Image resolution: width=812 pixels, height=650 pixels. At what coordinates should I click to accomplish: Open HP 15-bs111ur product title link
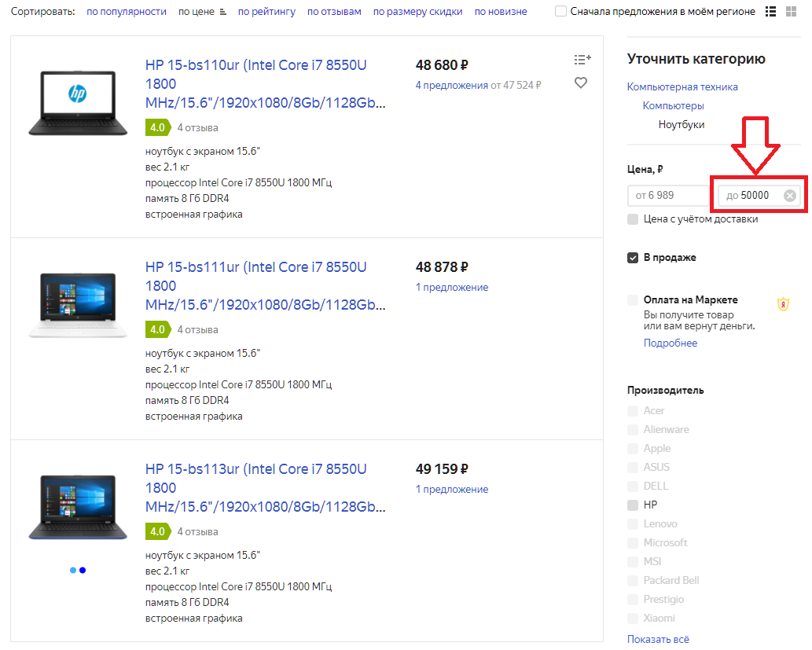point(266,286)
